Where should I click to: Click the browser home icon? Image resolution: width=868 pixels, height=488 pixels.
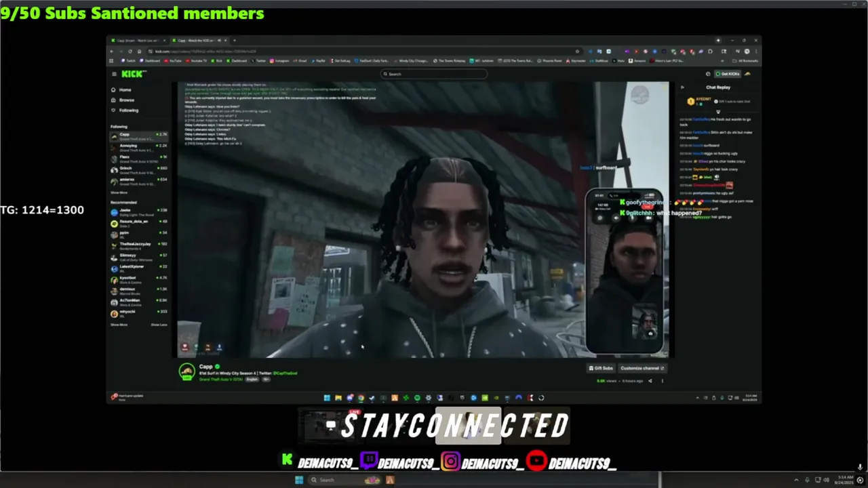click(x=139, y=52)
